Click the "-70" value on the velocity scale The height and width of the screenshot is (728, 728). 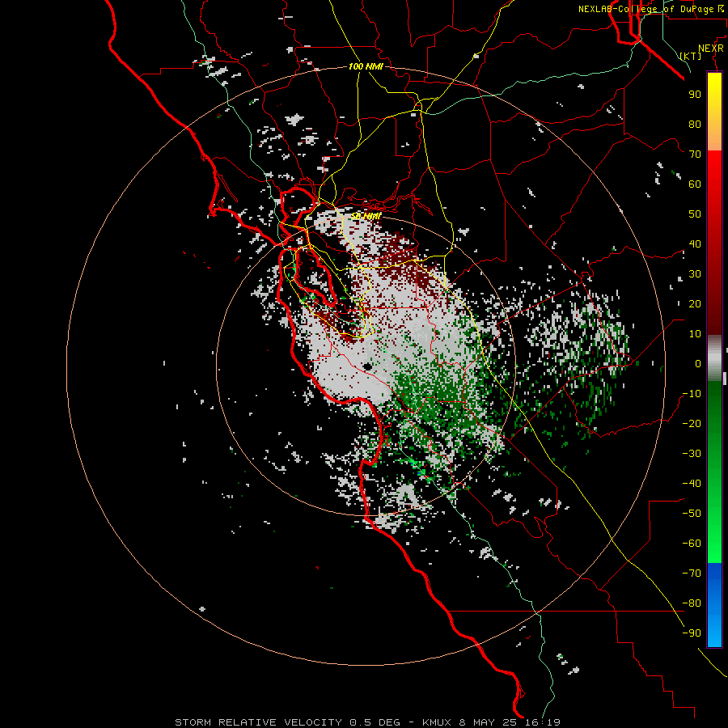[692, 573]
